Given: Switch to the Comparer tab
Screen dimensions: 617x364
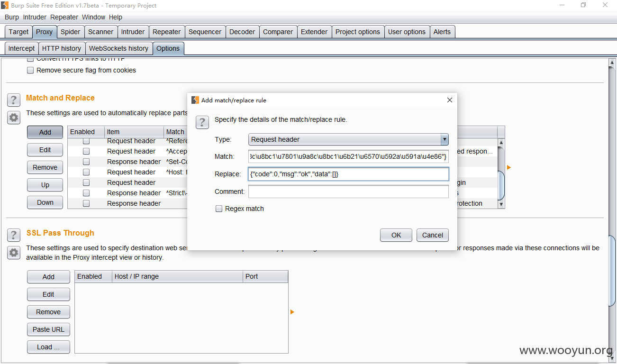Looking at the screenshot, I should [278, 32].
